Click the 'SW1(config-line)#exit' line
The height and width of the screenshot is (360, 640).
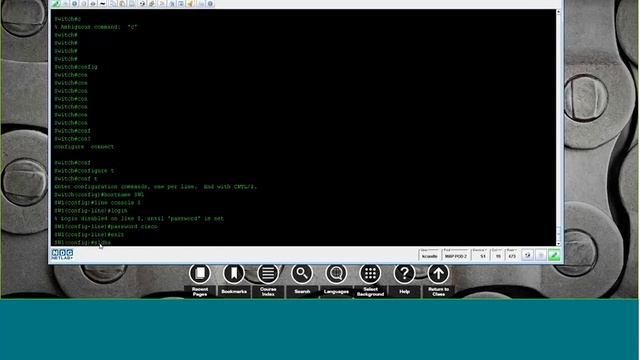click(x=89, y=235)
